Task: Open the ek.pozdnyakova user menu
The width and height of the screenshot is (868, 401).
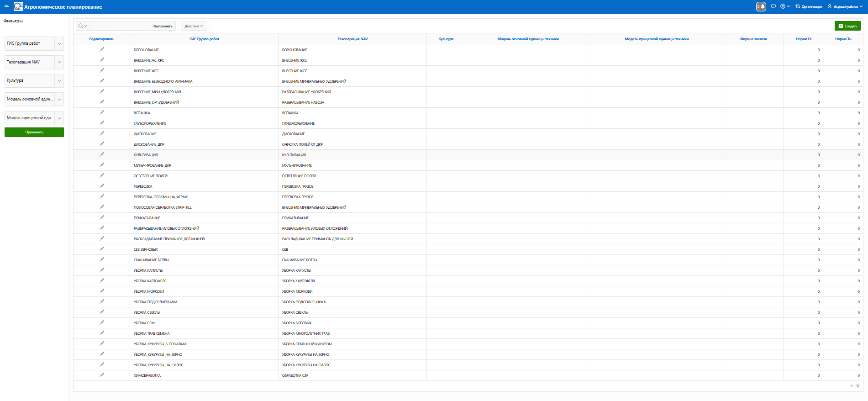Action: point(845,6)
